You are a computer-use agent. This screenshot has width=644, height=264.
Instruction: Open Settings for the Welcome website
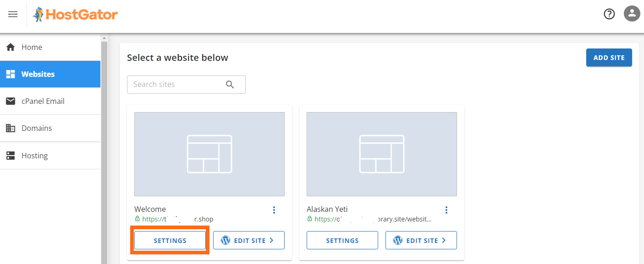coord(170,240)
